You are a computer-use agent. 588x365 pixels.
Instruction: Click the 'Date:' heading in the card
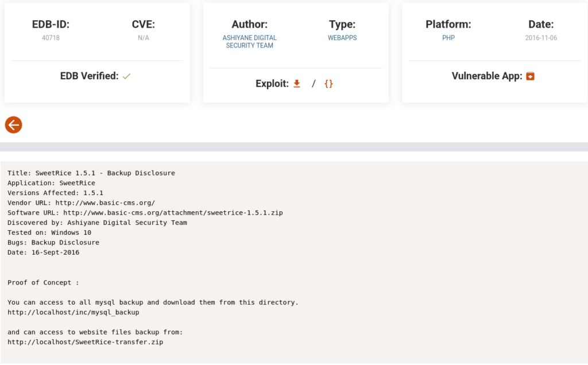[x=541, y=24]
